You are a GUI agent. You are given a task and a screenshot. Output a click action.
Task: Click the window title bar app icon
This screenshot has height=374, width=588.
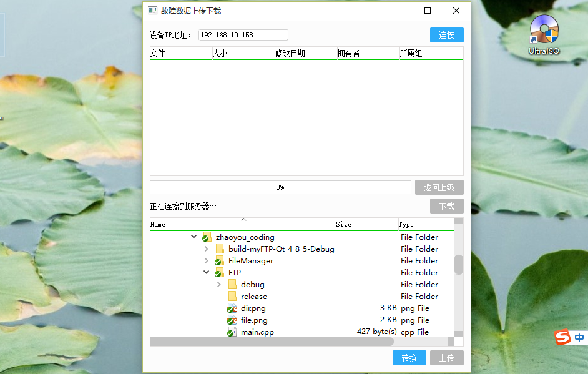(x=153, y=11)
